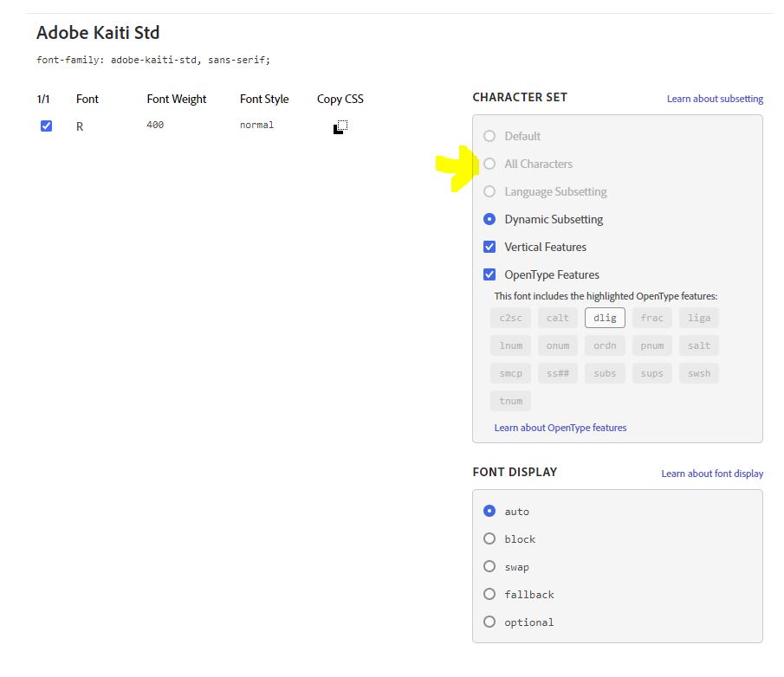
Task: Choose Language Subsetting for the character set
Action: pos(489,191)
